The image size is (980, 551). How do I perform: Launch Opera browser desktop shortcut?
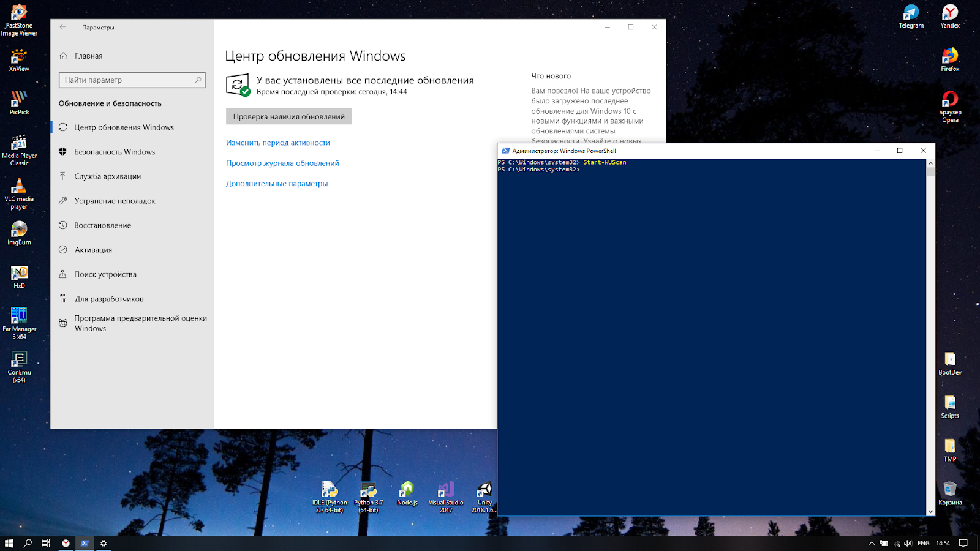click(950, 107)
